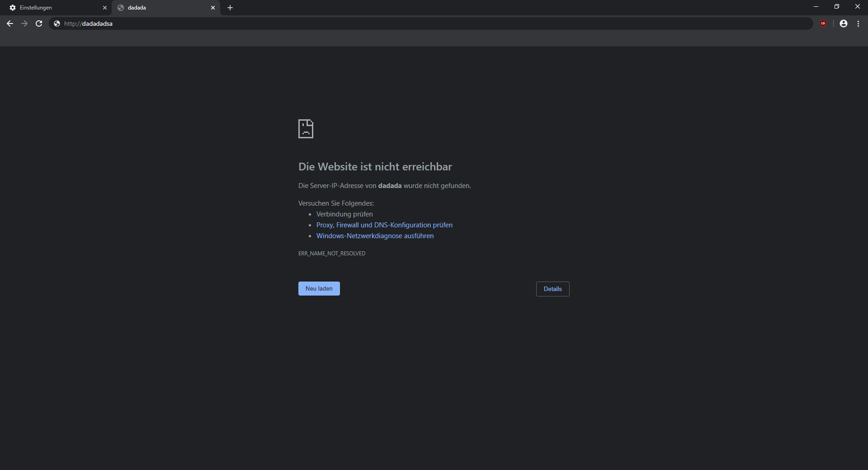Close the dadada tab
This screenshot has height=470, width=868.
click(213, 8)
